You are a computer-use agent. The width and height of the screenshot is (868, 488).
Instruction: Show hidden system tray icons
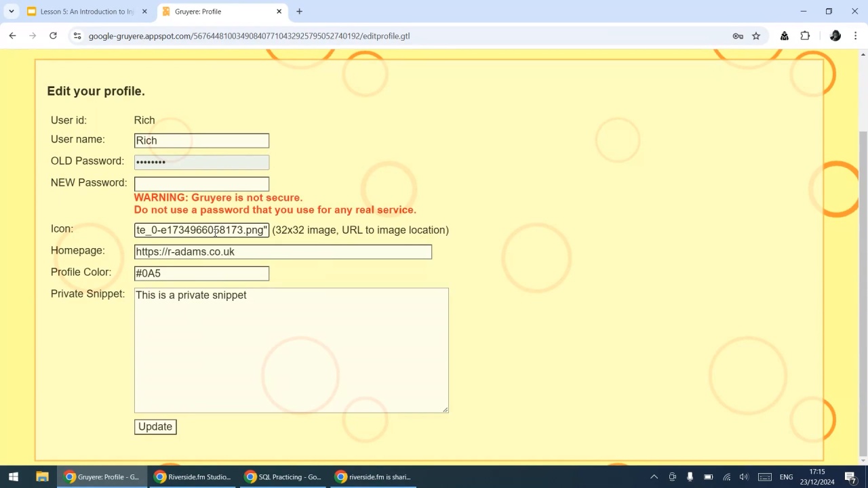click(654, 476)
